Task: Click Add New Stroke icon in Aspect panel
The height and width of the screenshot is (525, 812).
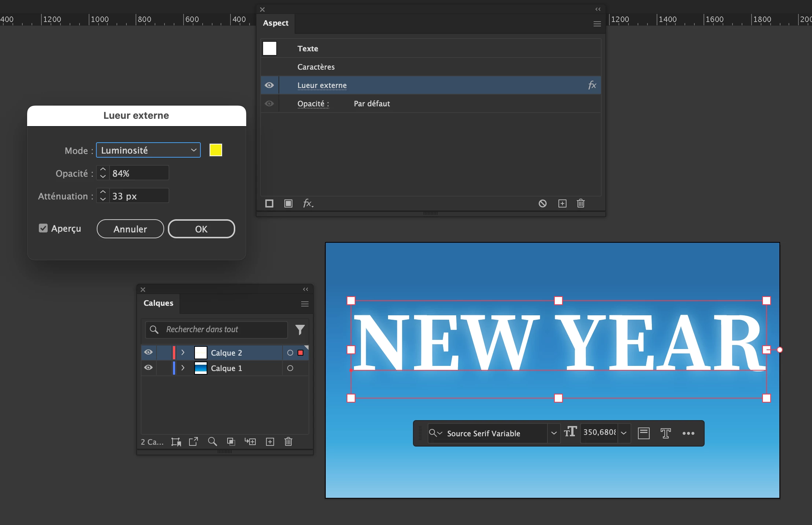Action: [x=269, y=203]
